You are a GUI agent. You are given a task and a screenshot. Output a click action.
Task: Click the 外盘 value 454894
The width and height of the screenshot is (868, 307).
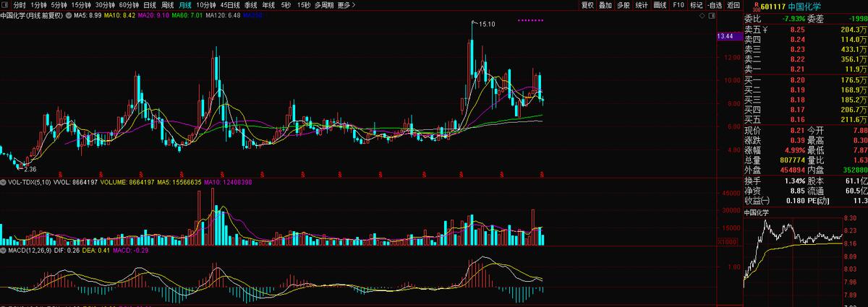pyautogui.click(x=792, y=170)
